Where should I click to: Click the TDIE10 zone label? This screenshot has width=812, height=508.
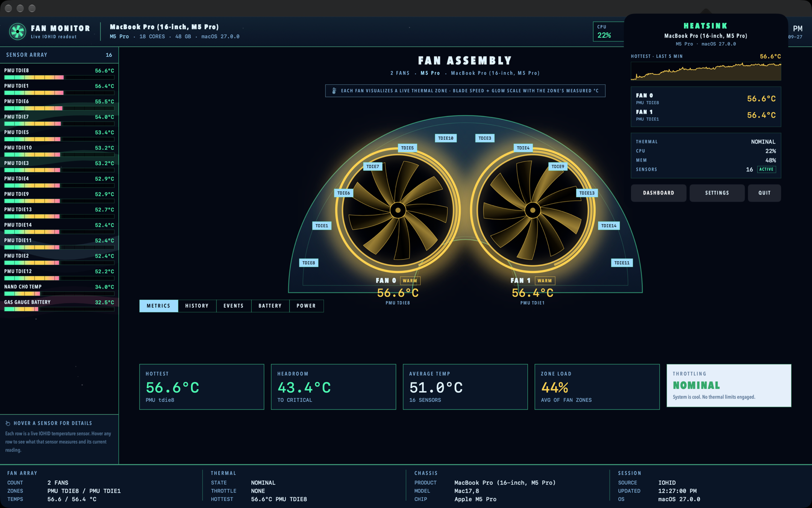446,138
